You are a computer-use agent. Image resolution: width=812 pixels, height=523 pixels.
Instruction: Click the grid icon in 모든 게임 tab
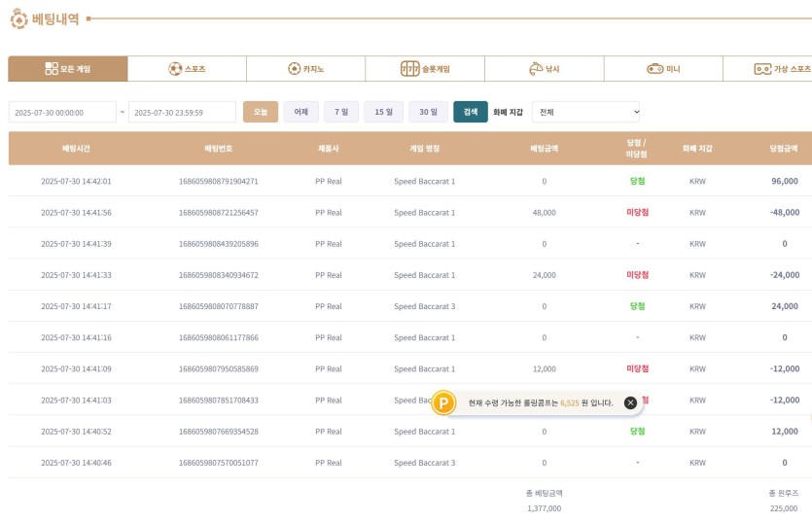click(x=52, y=69)
